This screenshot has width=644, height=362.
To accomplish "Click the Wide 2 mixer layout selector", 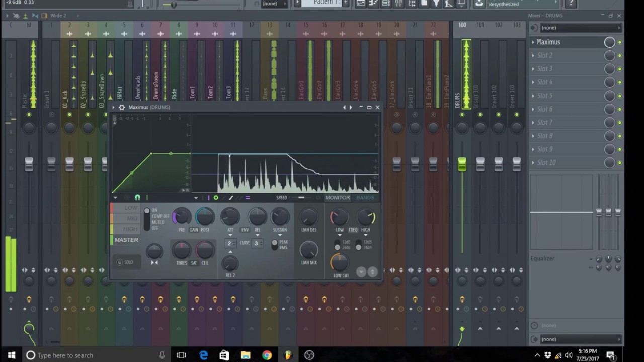I will click(x=58, y=16).
